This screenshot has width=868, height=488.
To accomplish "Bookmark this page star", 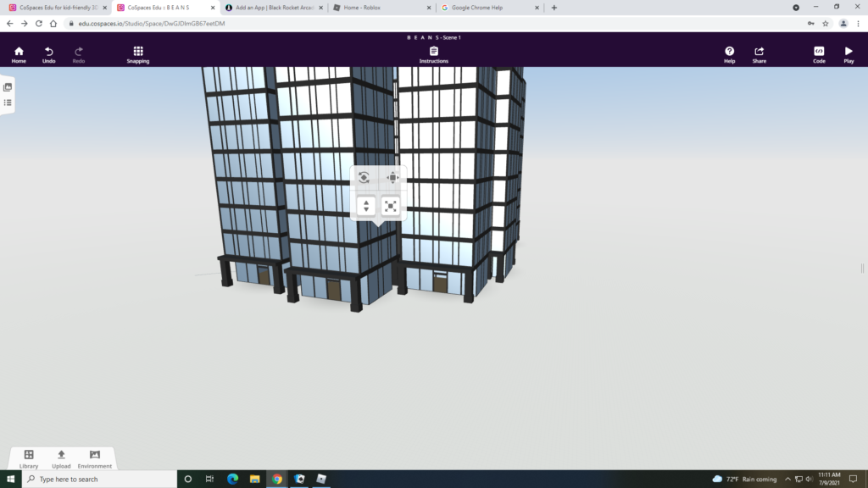I will click(826, 23).
